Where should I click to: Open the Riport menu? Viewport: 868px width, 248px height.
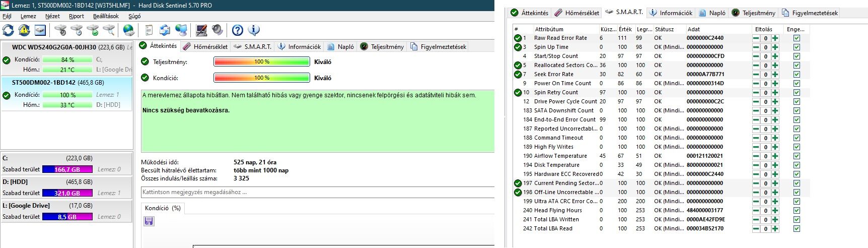[77, 16]
